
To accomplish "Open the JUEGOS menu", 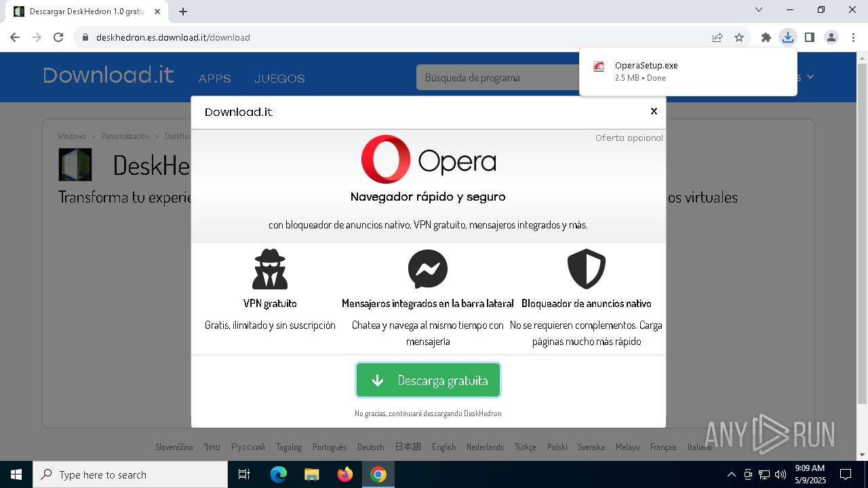I will tap(279, 79).
